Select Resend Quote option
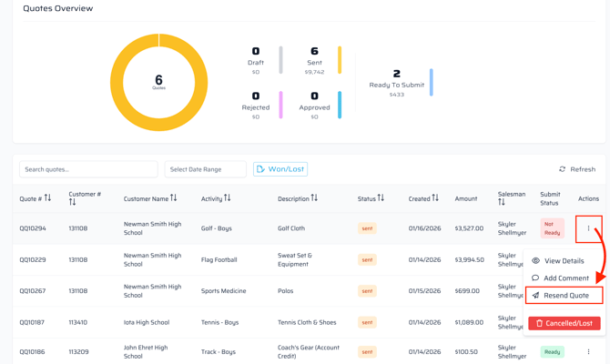Image resolution: width=610 pixels, height=364 pixels. [564, 296]
